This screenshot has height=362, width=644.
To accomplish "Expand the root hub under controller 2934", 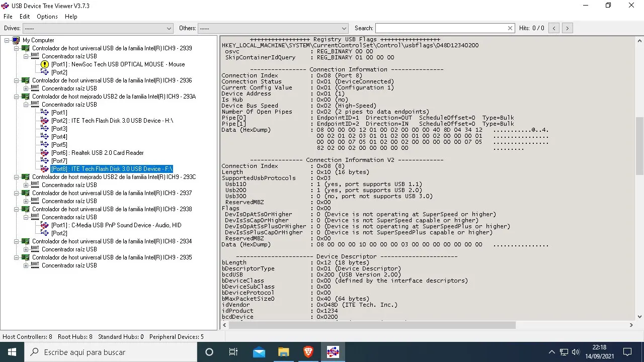I will point(26,249).
